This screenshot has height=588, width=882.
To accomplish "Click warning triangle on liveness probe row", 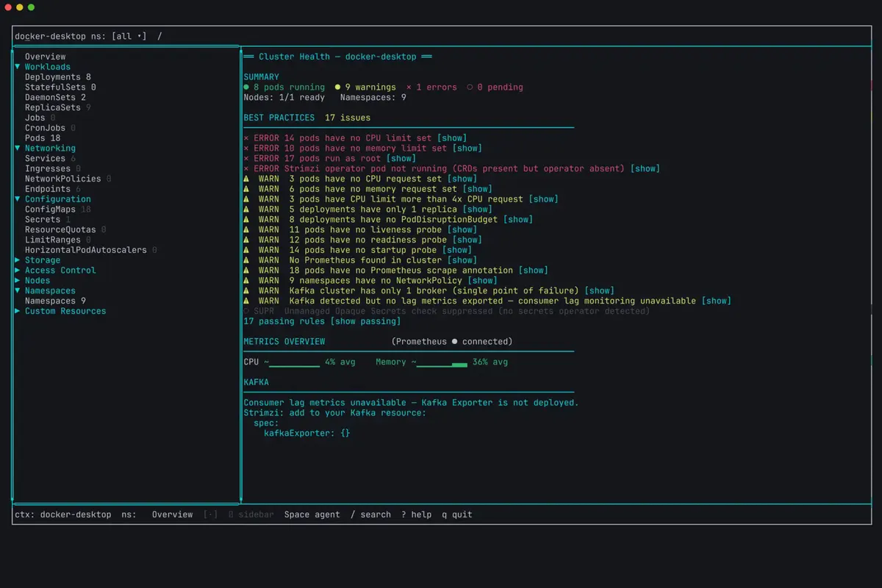I will (246, 230).
